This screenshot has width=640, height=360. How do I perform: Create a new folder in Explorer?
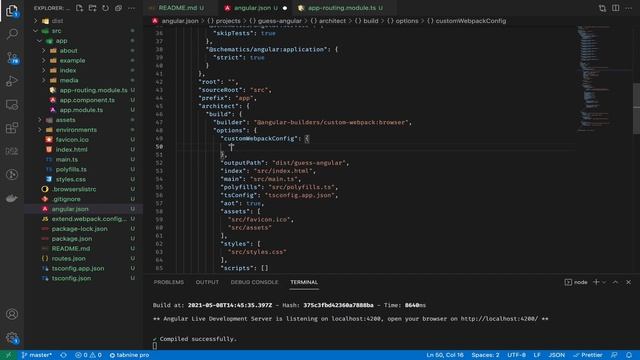tap(93, 8)
